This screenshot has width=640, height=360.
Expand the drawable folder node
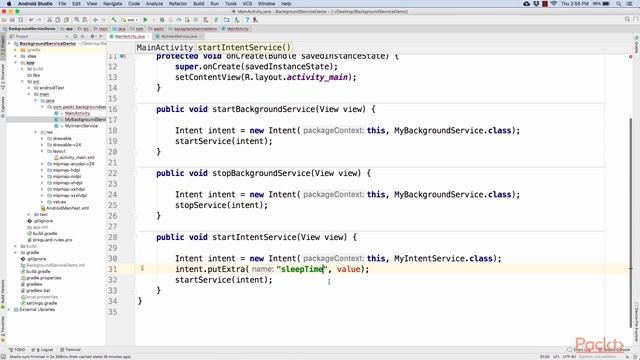click(x=42, y=138)
